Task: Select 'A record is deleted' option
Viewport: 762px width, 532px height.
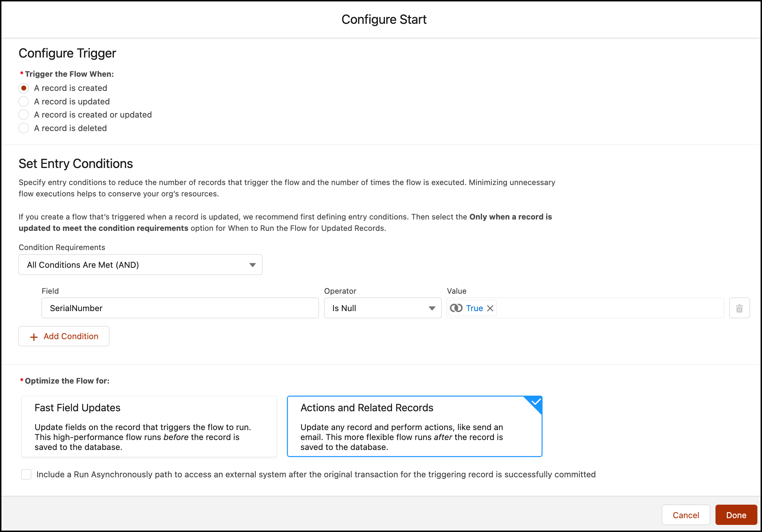Action: pos(24,128)
